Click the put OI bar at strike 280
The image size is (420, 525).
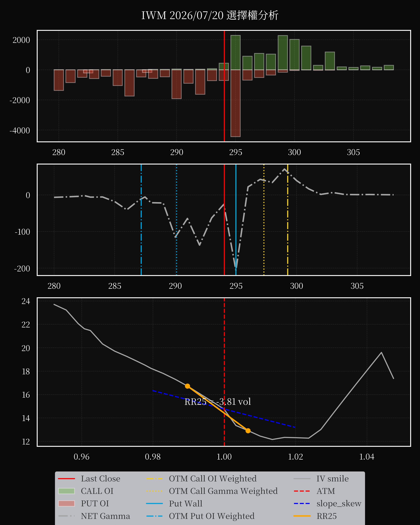[59, 80]
